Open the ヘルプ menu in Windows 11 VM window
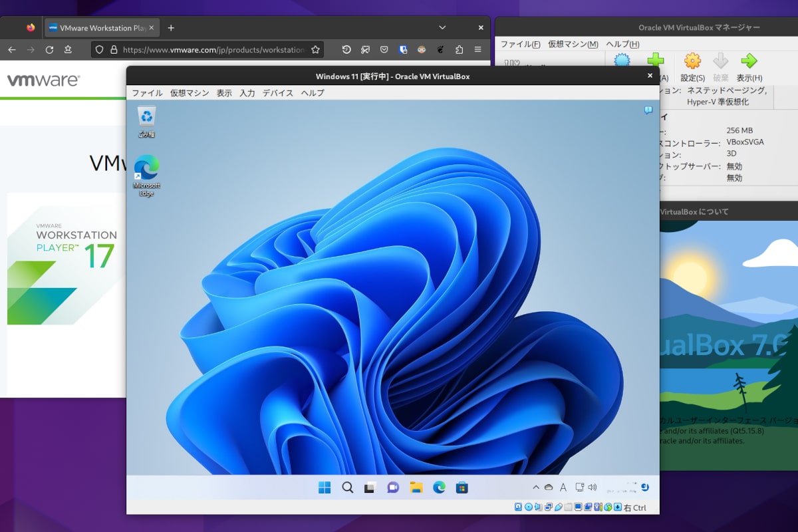This screenshot has height=532, width=798. click(x=313, y=93)
